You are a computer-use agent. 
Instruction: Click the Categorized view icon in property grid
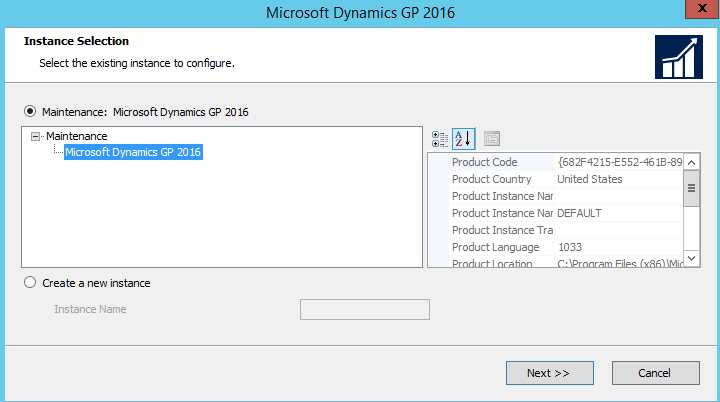(x=440, y=138)
